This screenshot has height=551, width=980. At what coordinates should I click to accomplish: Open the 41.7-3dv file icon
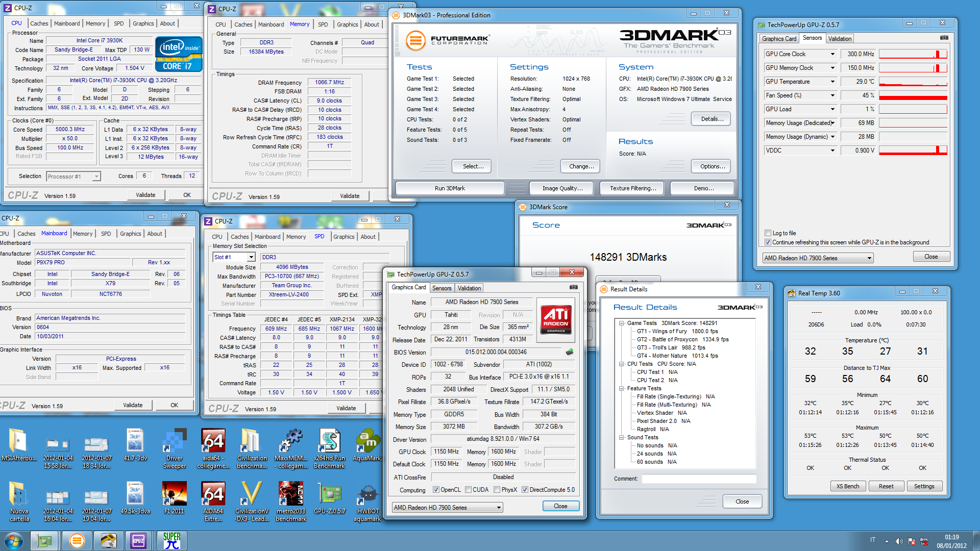pyautogui.click(x=135, y=445)
